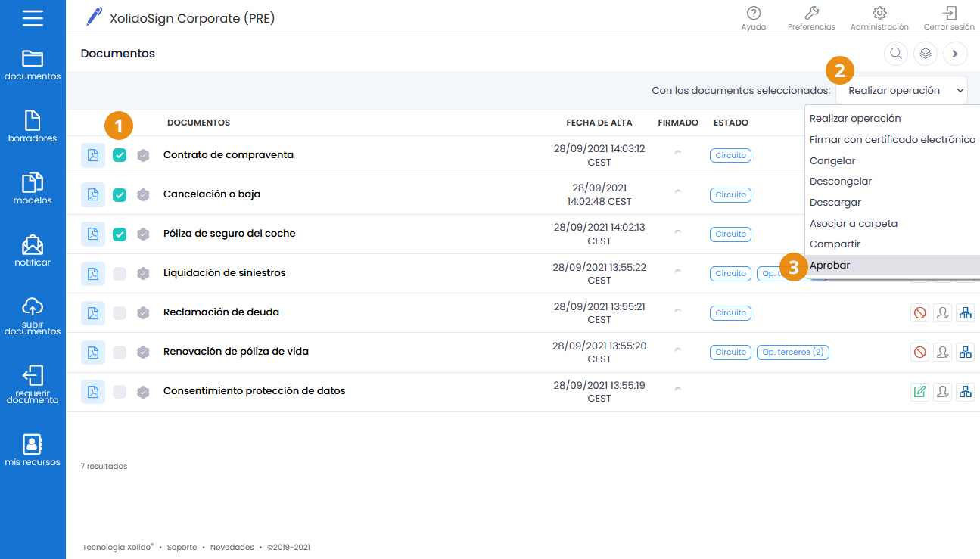The width and height of the screenshot is (980, 559).
Task: Click user icon on Renovación de póliza de vida row
Action: pos(942,352)
